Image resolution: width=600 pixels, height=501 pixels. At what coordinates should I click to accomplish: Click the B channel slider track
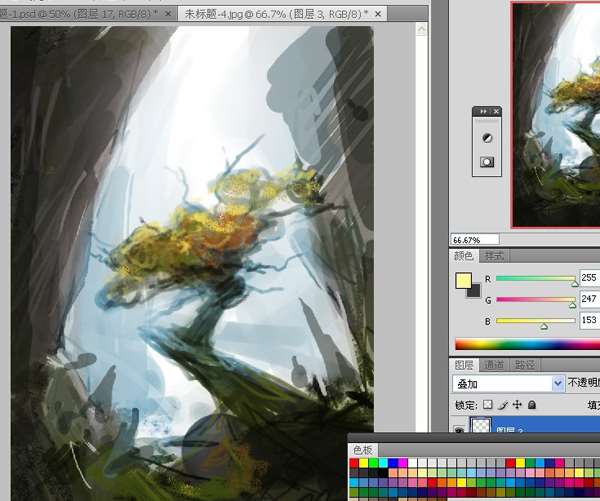click(x=535, y=322)
